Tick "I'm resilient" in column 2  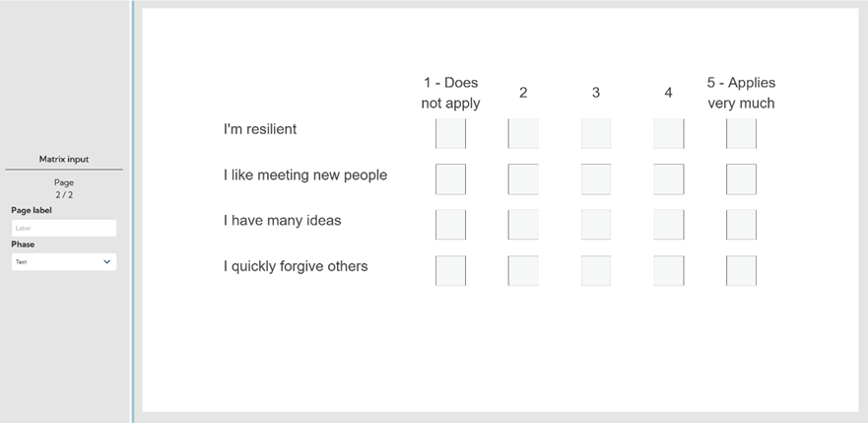[x=523, y=133]
